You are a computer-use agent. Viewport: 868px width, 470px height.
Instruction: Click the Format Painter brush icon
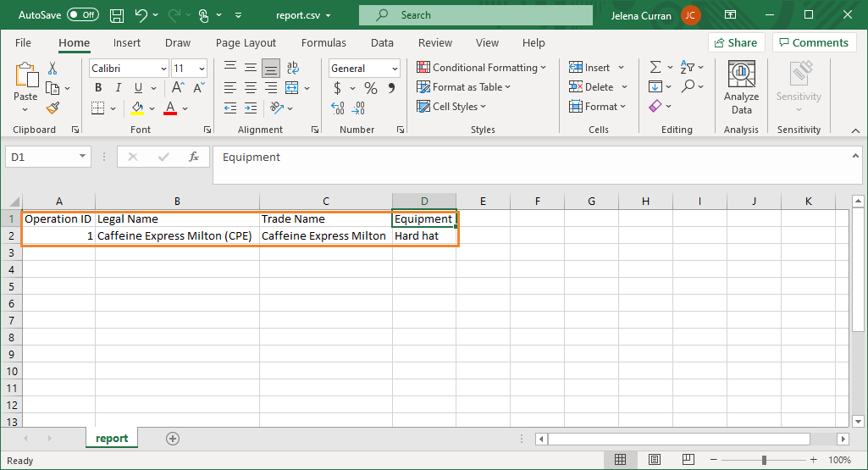(x=53, y=108)
